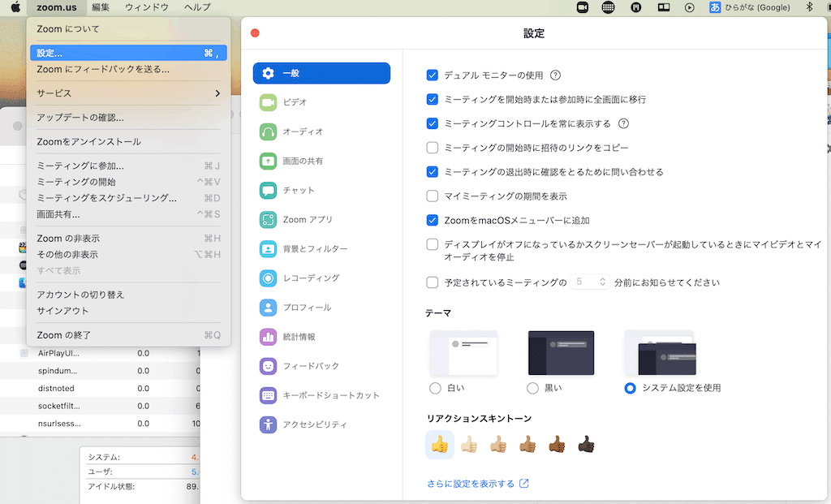Select the 白い theme radio button

pos(435,388)
